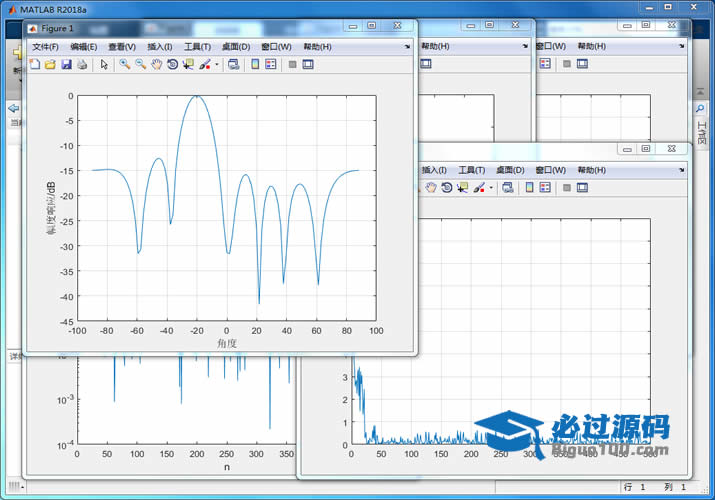Insert a colorbar in Figure 1
The height and width of the screenshot is (500, 715).
255,65
